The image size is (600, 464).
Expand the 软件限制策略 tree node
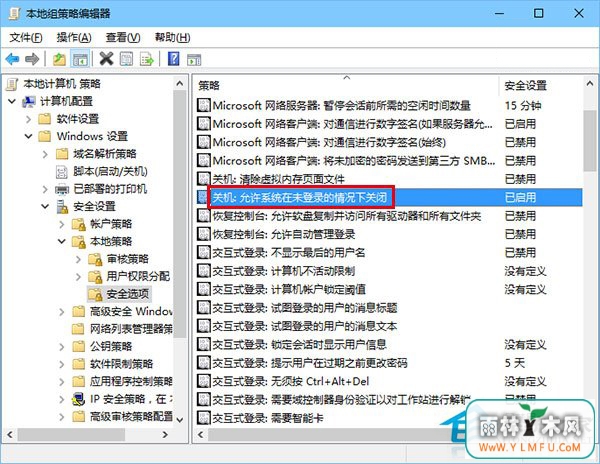62,364
